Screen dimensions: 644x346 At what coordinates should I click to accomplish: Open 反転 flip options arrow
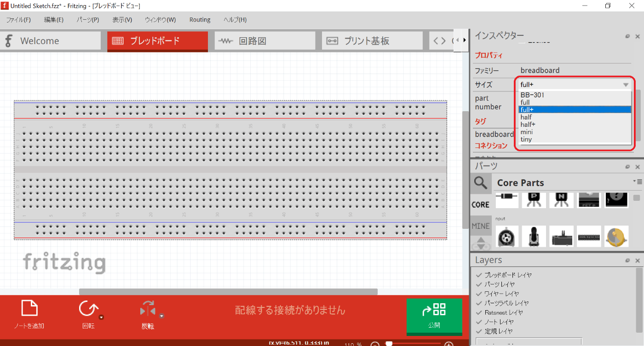click(x=161, y=316)
